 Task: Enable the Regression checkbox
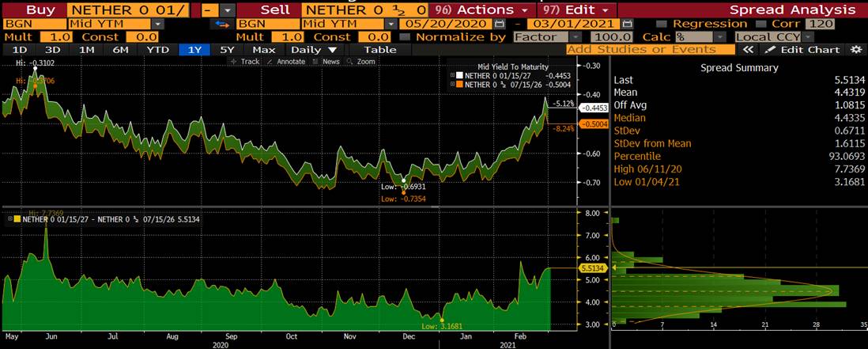tap(660, 25)
